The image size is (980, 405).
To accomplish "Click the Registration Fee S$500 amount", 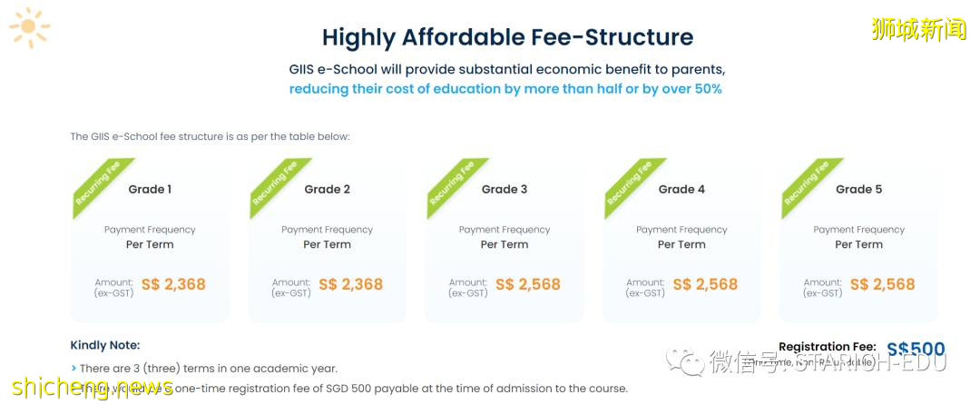I will coord(915,350).
